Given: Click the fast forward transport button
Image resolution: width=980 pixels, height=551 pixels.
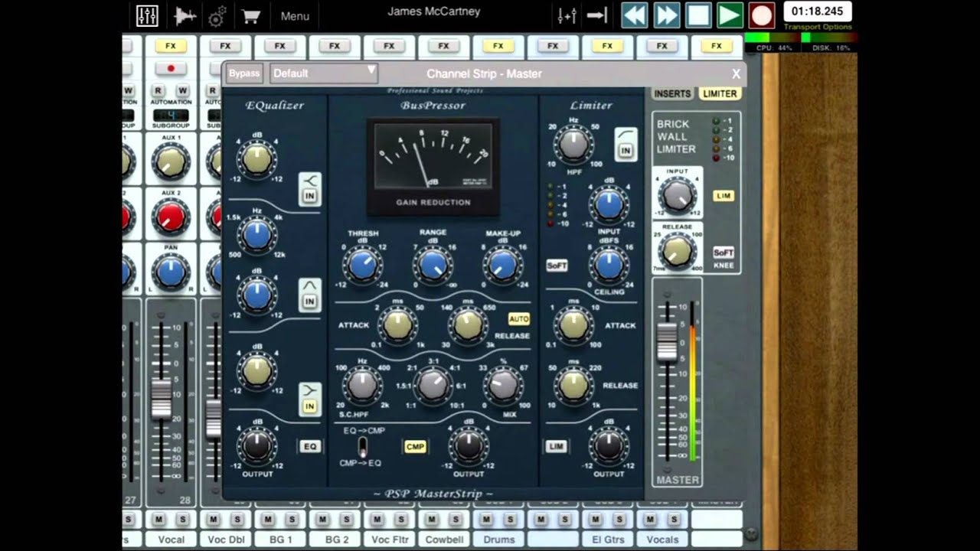Looking at the screenshot, I should (x=666, y=15).
